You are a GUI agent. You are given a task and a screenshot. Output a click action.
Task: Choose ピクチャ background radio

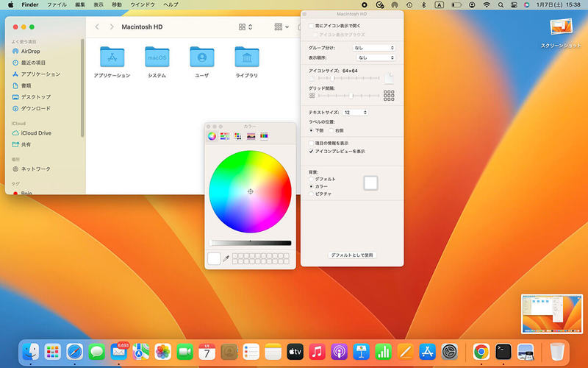point(311,194)
